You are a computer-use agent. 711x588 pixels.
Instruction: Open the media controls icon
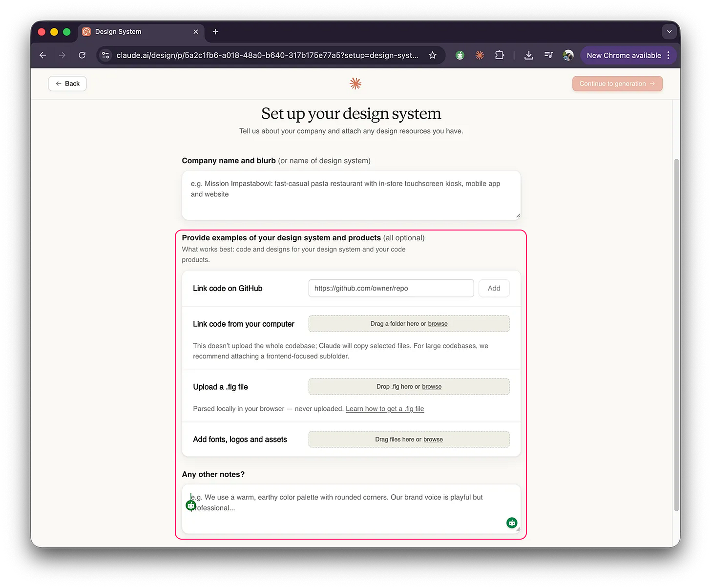tap(548, 55)
